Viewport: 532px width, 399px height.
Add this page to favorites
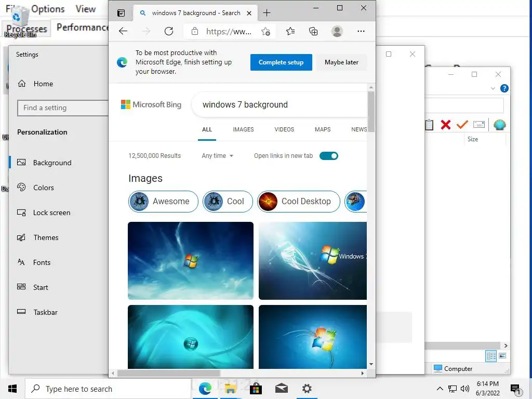click(265, 32)
